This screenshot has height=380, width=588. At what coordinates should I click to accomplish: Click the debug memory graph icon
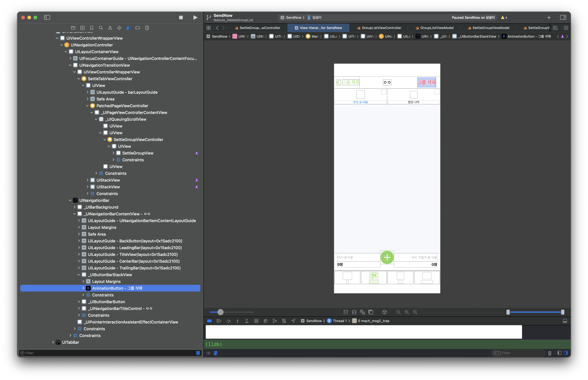pos(275,321)
